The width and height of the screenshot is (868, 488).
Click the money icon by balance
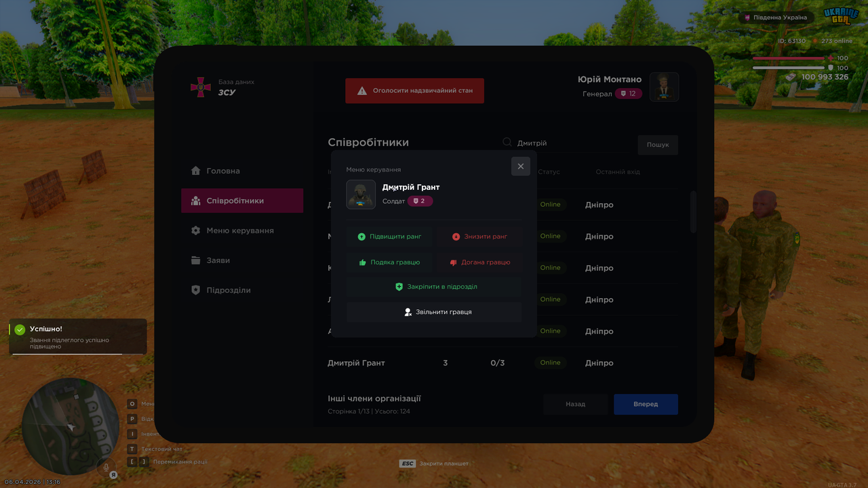[x=791, y=77]
